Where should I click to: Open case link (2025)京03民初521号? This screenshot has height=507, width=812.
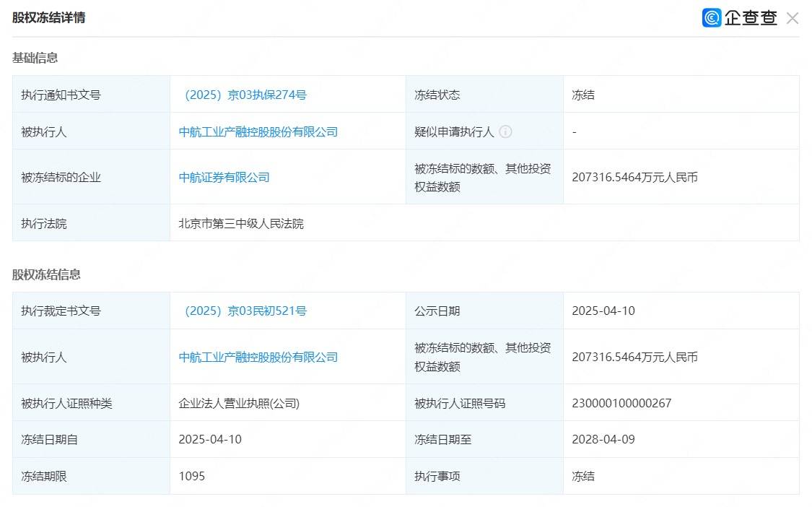[x=243, y=311]
